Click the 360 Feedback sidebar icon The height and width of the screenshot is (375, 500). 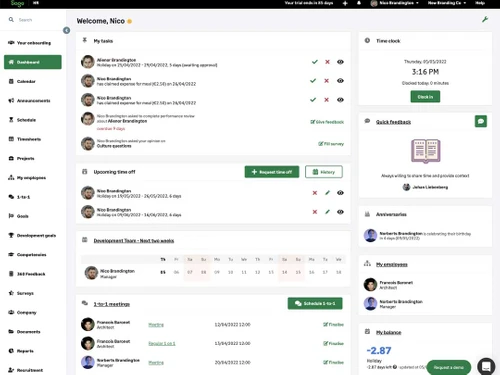tap(11, 274)
